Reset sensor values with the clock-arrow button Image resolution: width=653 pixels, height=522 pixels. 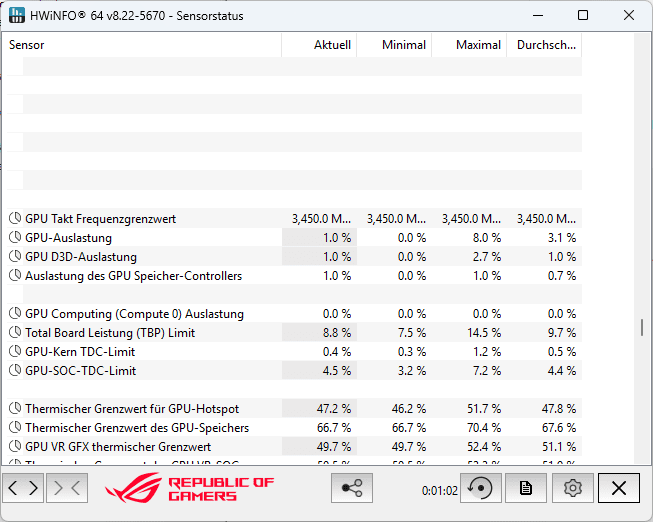[480, 488]
